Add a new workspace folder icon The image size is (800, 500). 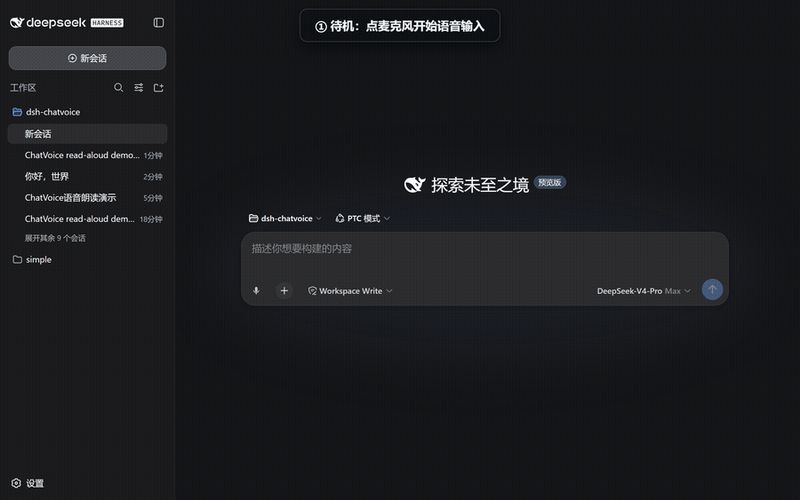(159, 88)
